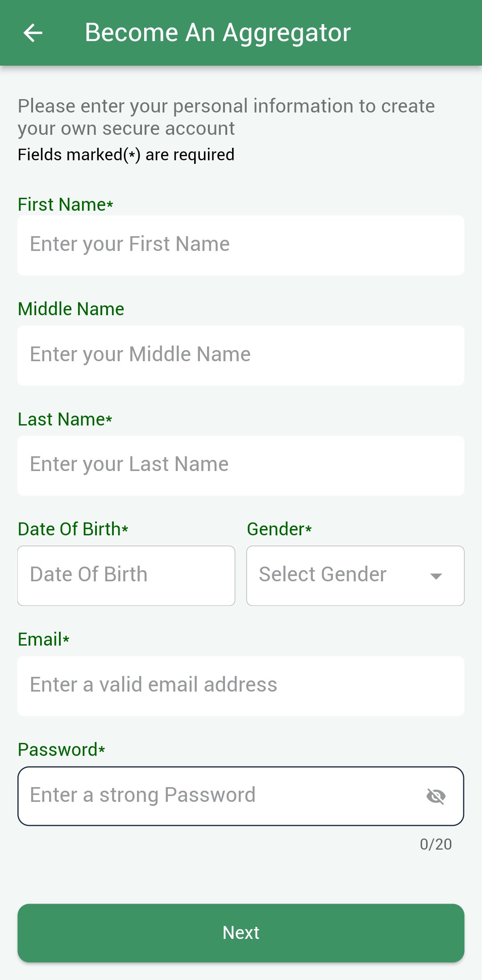Click the "Last Name*" label

65,419
